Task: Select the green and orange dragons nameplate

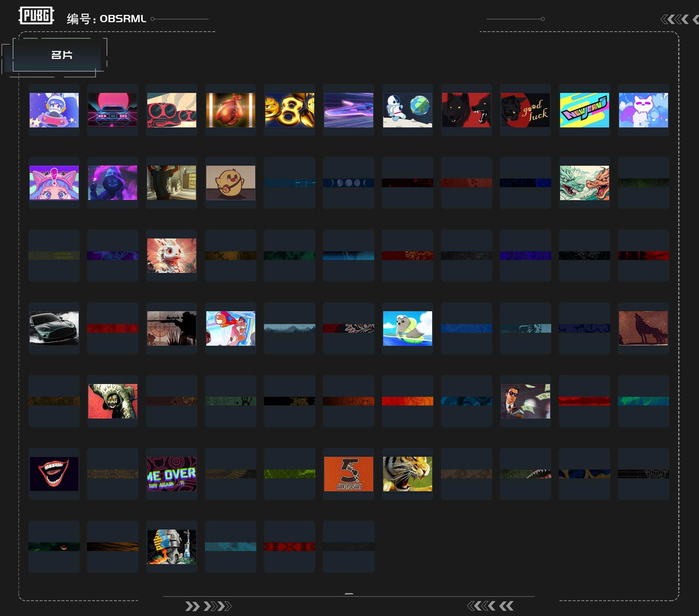Action: click(x=584, y=183)
